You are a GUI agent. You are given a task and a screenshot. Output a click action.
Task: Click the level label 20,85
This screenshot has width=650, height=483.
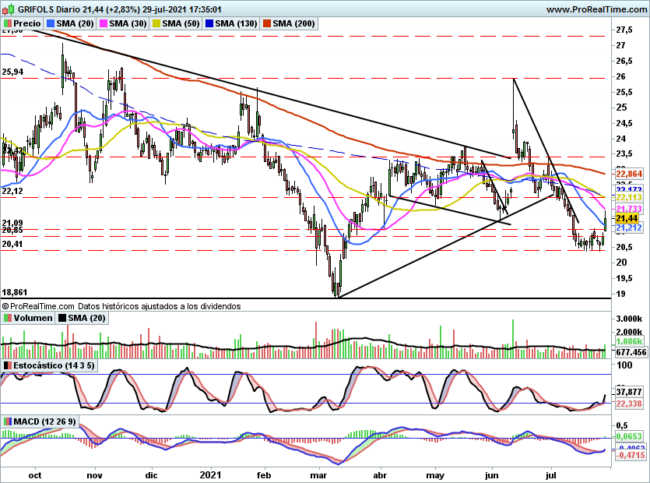(13, 230)
